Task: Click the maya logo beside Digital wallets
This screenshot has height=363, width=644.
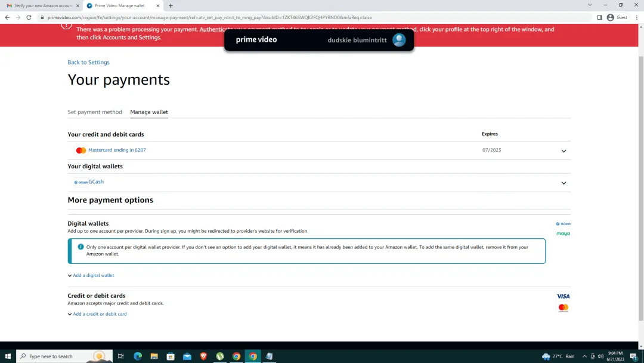Action: [x=563, y=233]
